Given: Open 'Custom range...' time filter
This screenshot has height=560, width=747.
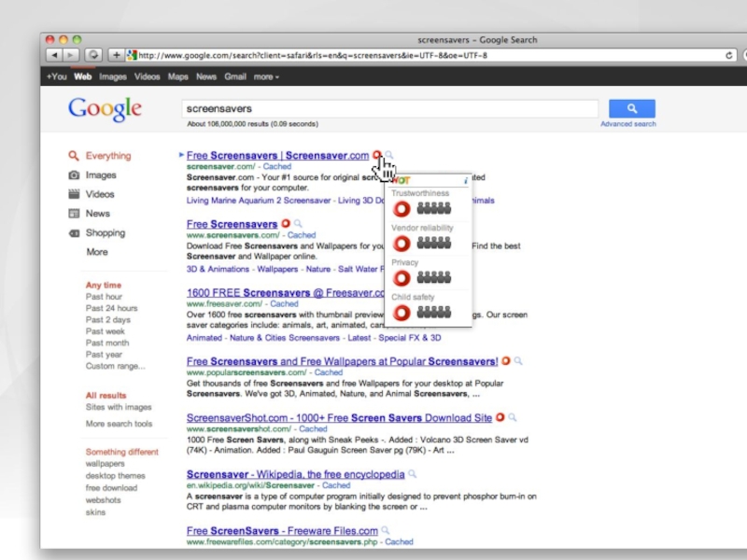Looking at the screenshot, I should click(115, 366).
